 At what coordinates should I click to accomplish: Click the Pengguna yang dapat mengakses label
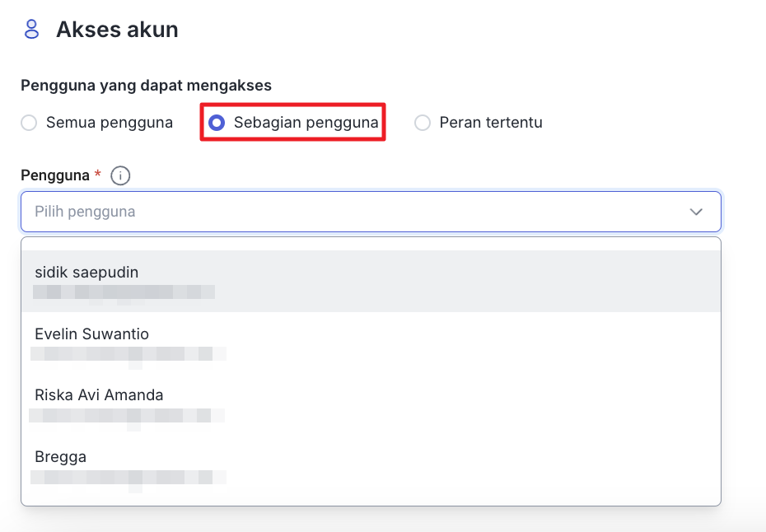click(146, 85)
